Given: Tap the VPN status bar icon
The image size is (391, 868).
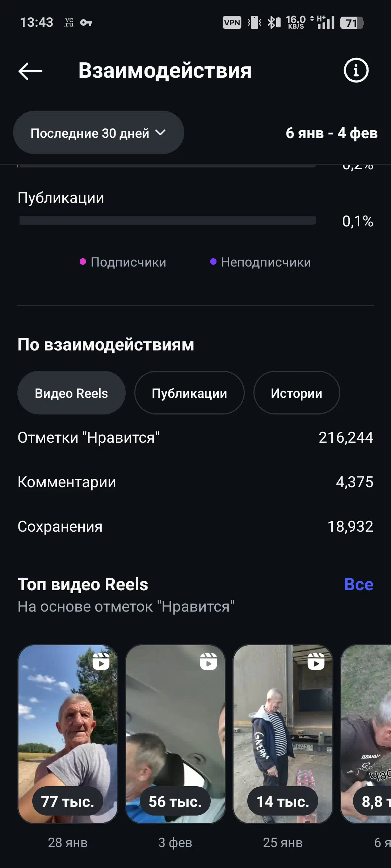Looking at the screenshot, I should coord(232,23).
